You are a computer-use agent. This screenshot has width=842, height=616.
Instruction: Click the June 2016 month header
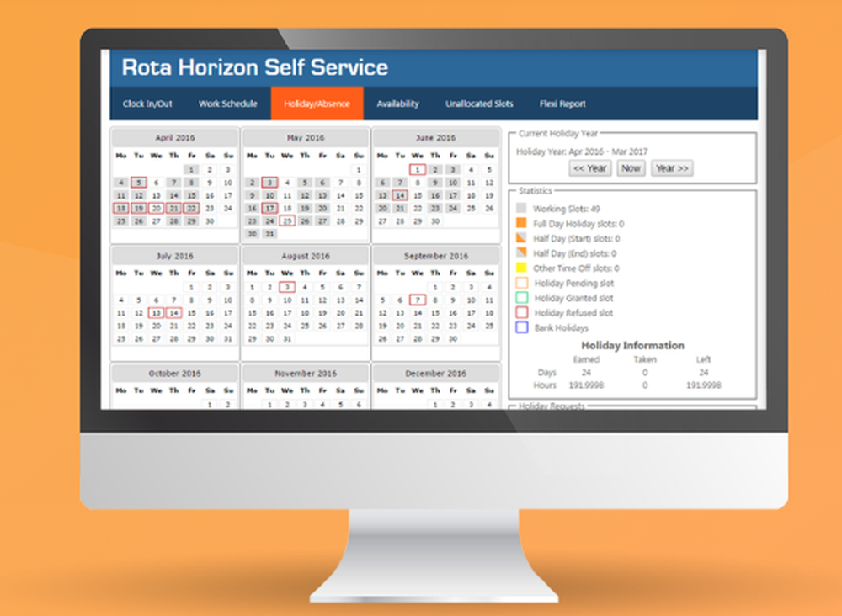435,138
